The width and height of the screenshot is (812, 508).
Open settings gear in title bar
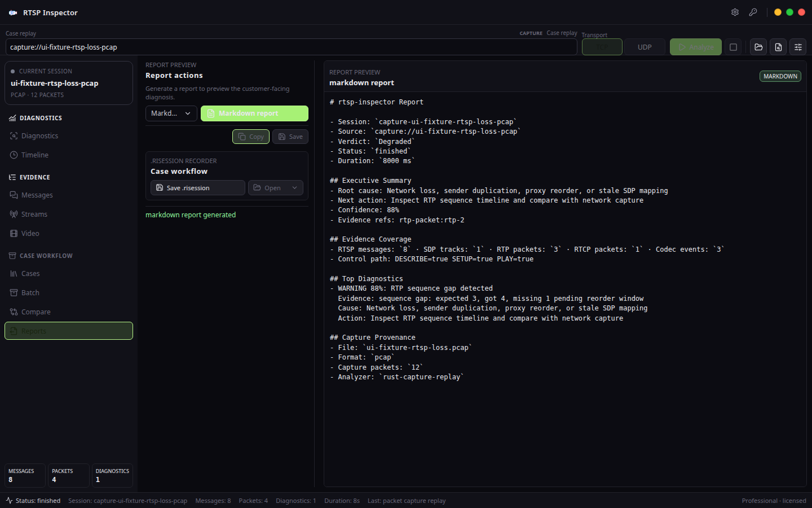(735, 12)
